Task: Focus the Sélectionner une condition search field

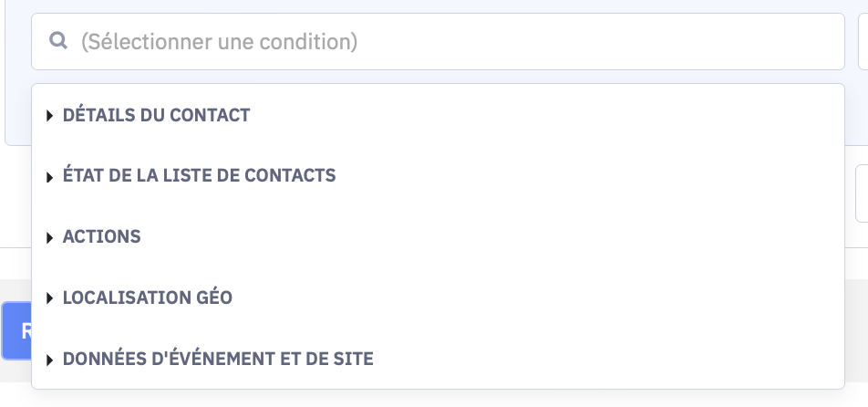Action: [x=438, y=42]
